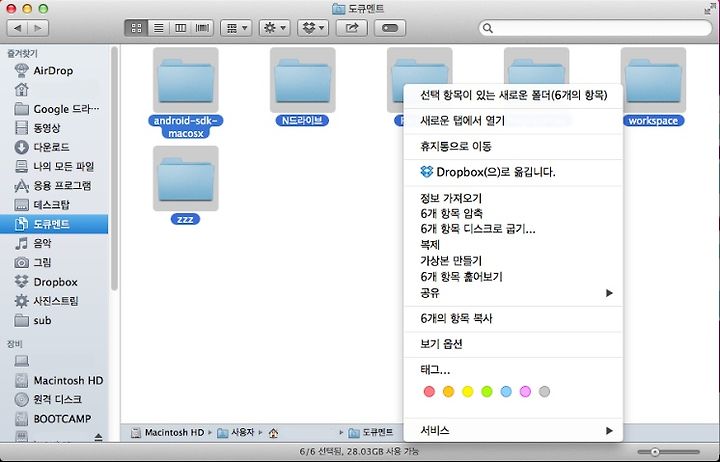Open the sub folder in sidebar
Viewport: 720px width, 462px height.
(x=54, y=321)
